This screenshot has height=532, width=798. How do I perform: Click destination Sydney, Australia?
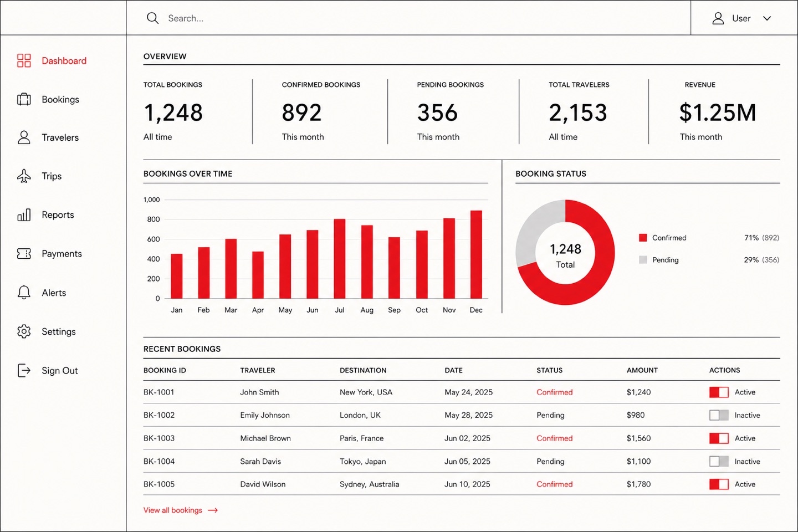(x=370, y=484)
